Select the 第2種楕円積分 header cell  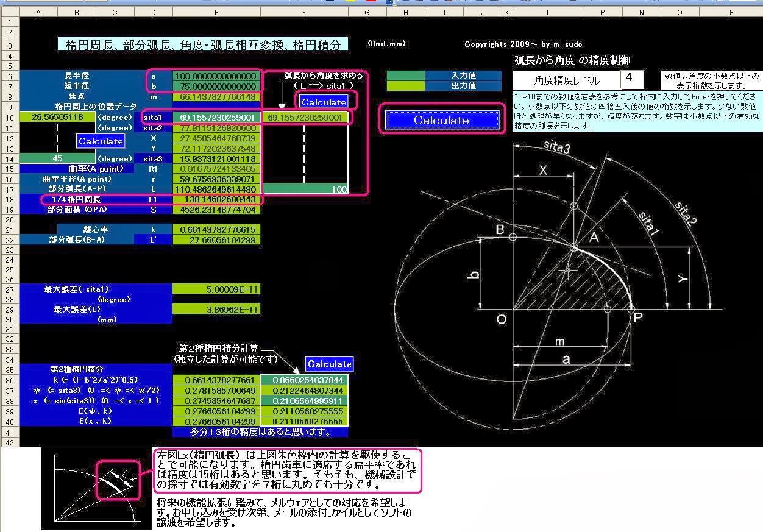[77, 369]
